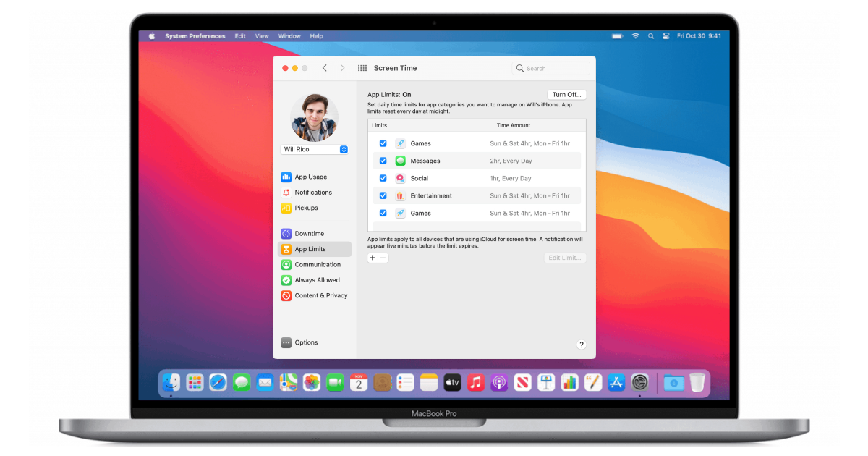Select App Limits in the sidebar
The image size is (868, 456).
[314, 249]
